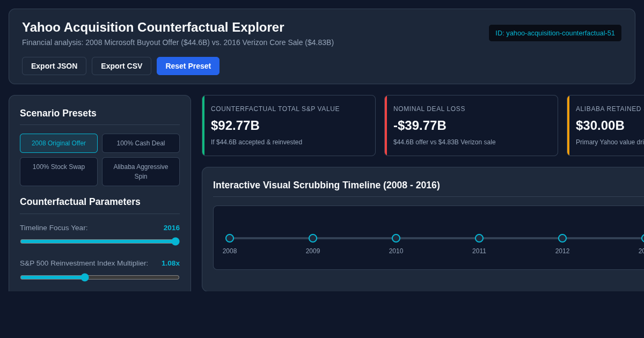Select the 2008 Original Offer preset

tap(58, 143)
